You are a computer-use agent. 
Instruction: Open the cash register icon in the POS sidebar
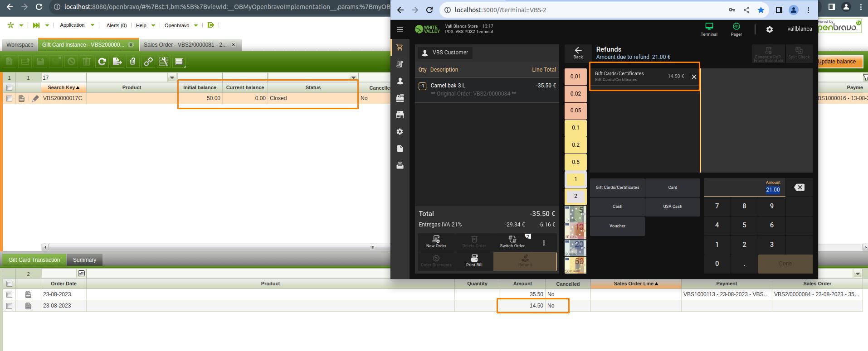(400, 98)
